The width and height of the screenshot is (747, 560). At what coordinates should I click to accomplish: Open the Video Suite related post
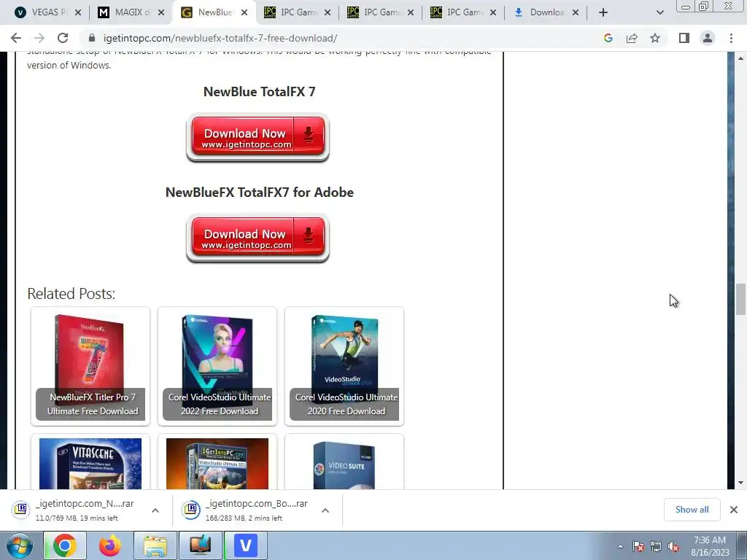tap(344, 463)
